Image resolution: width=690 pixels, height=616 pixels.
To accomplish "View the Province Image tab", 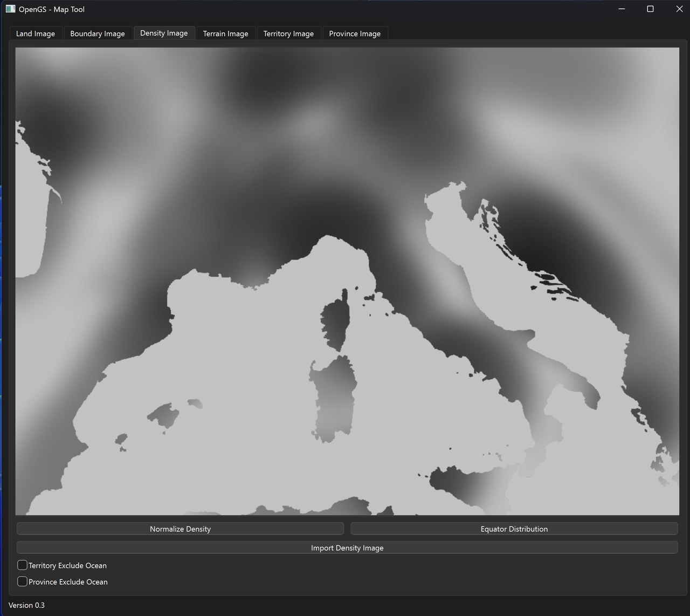I will pyautogui.click(x=355, y=33).
